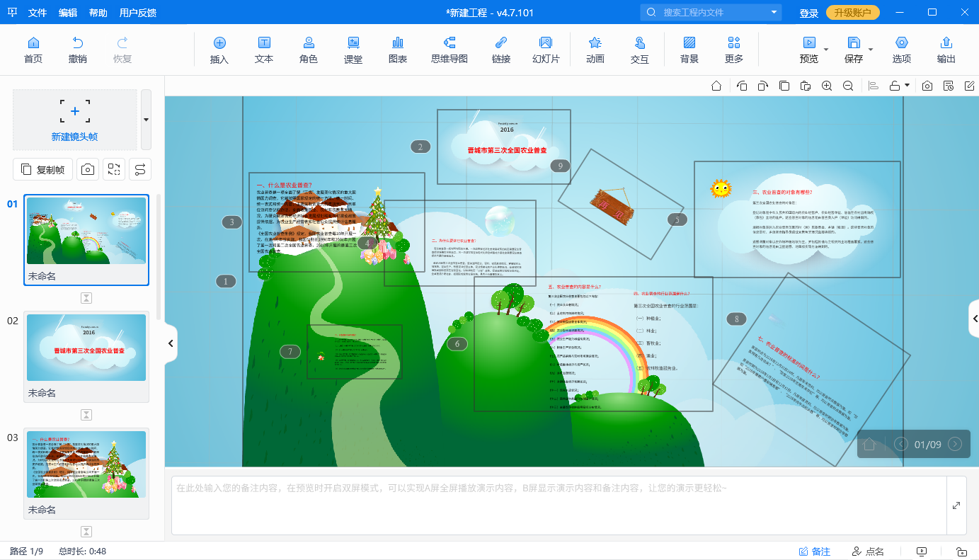The height and width of the screenshot is (560, 979).
Task: Click the canvas toolbar camera screenshot icon
Action: coord(927,86)
